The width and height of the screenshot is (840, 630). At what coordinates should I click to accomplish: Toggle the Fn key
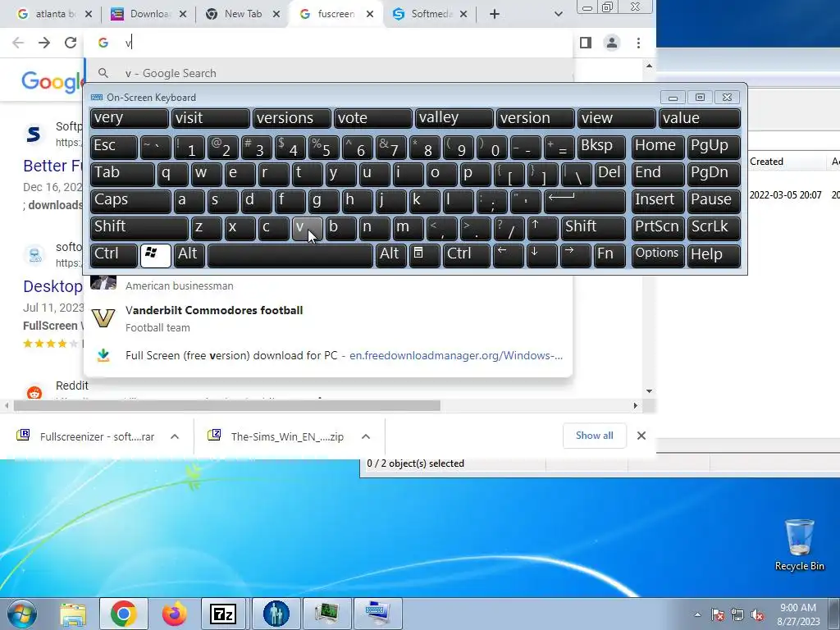tap(609, 254)
